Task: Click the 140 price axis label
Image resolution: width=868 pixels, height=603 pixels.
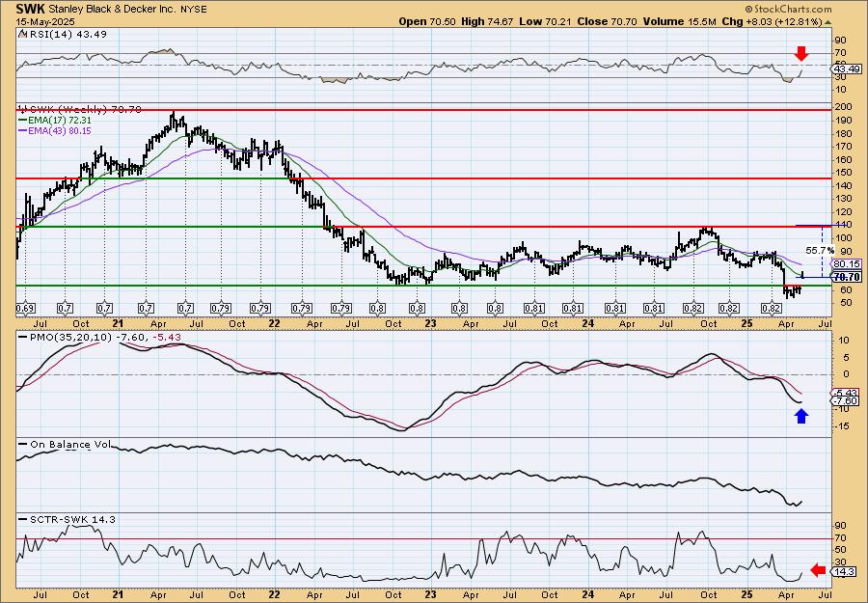Action: [842, 185]
